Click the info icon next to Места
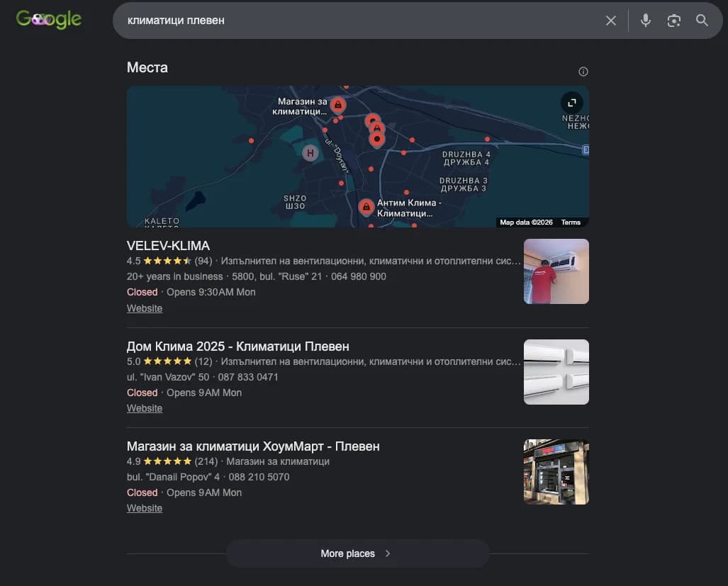 [583, 72]
